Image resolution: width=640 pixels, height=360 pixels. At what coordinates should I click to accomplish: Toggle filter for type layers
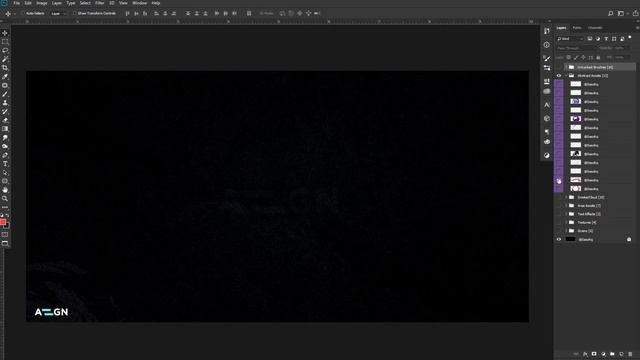coord(606,39)
